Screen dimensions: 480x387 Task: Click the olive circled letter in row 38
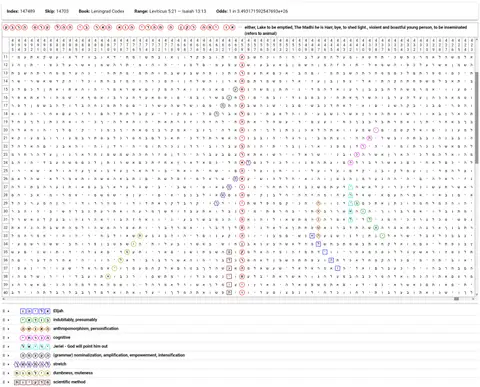(108, 276)
